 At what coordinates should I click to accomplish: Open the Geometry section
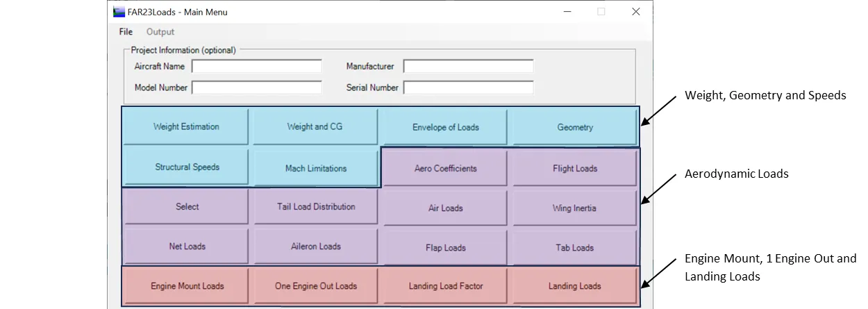pyautogui.click(x=574, y=128)
